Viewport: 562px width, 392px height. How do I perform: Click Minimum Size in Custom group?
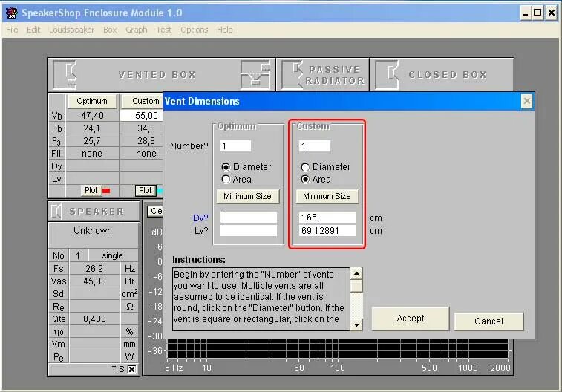(327, 196)
